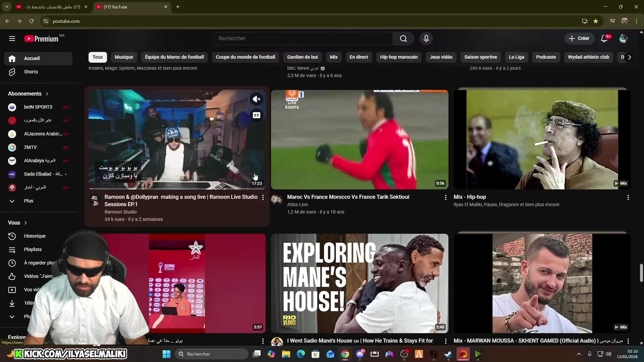Open Ramoon Studio channel name
Screen dimensions: 644x362
[x=120, y=212]
